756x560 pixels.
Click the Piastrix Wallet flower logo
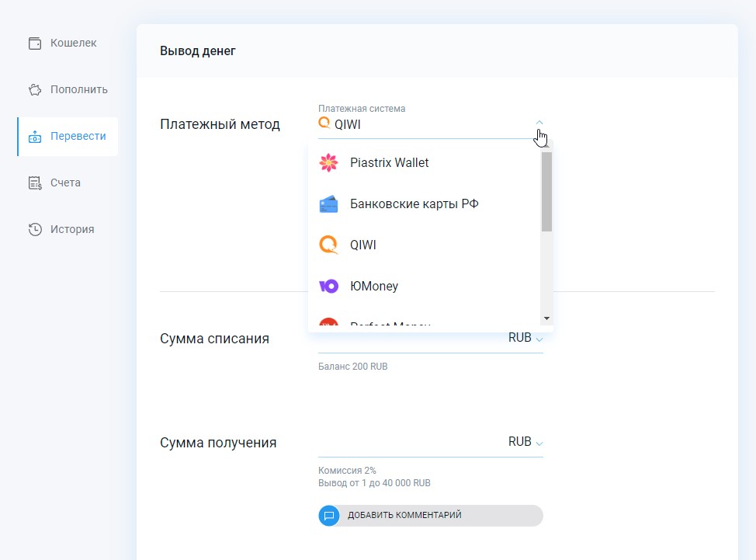point(329,162)
